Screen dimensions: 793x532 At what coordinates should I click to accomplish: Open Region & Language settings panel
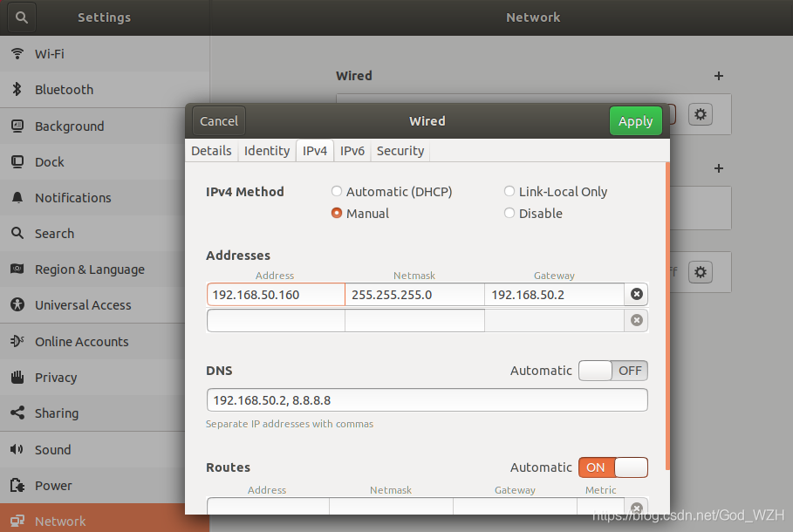click(92, 269)
